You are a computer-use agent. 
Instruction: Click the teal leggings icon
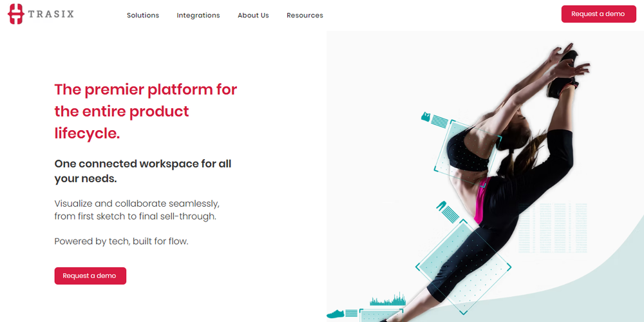click(x=442, y=205)
